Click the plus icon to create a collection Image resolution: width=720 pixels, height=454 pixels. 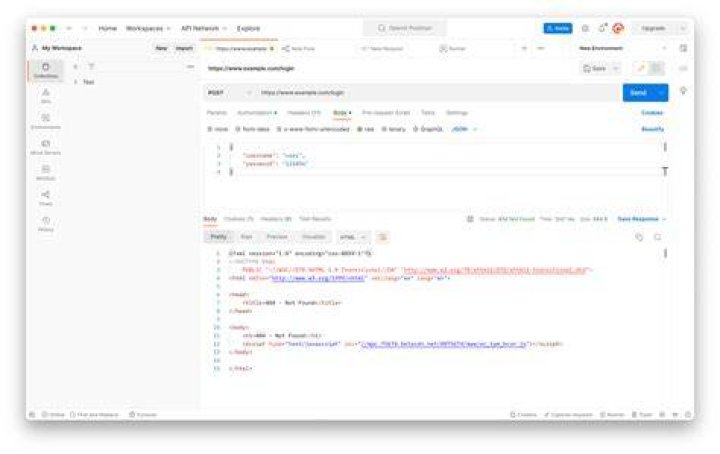point(75,67)
